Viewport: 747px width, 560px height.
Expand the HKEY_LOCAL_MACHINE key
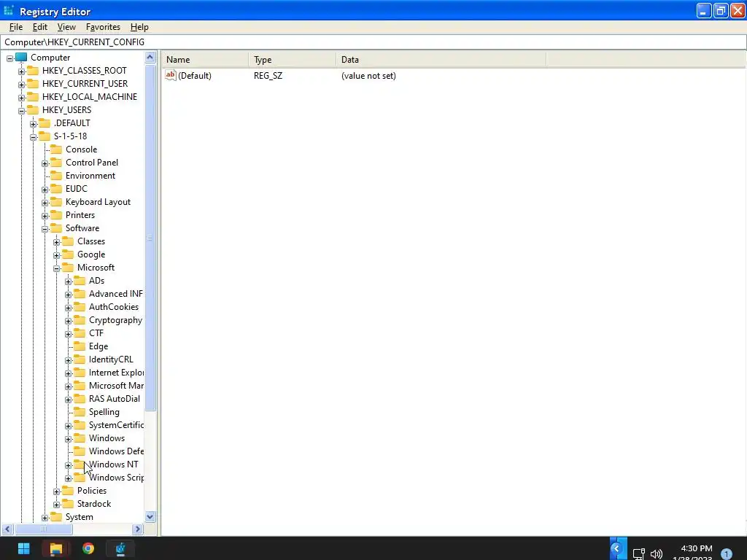(21, 98)
